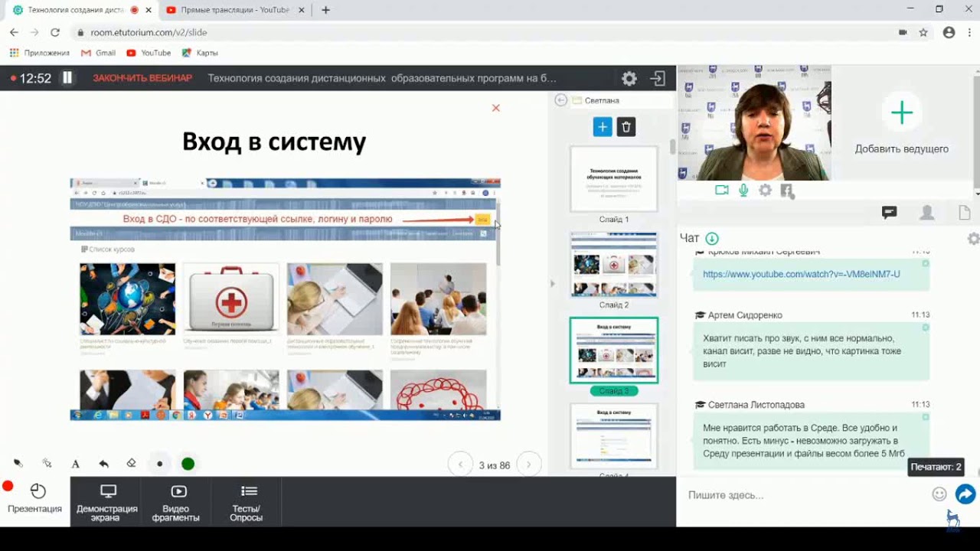Select the marker drawing tool
The image size is (980, 551).
click(18, 463)
